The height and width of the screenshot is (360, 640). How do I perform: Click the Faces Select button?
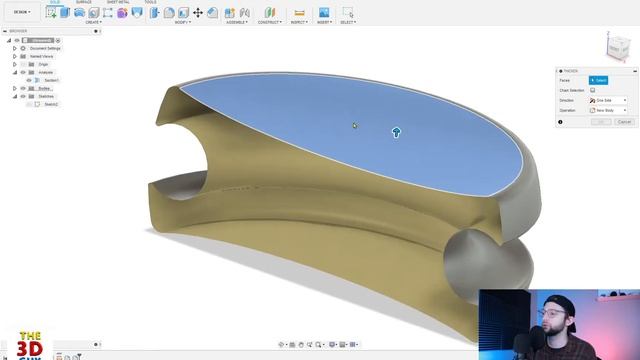[x=598, y=80]
